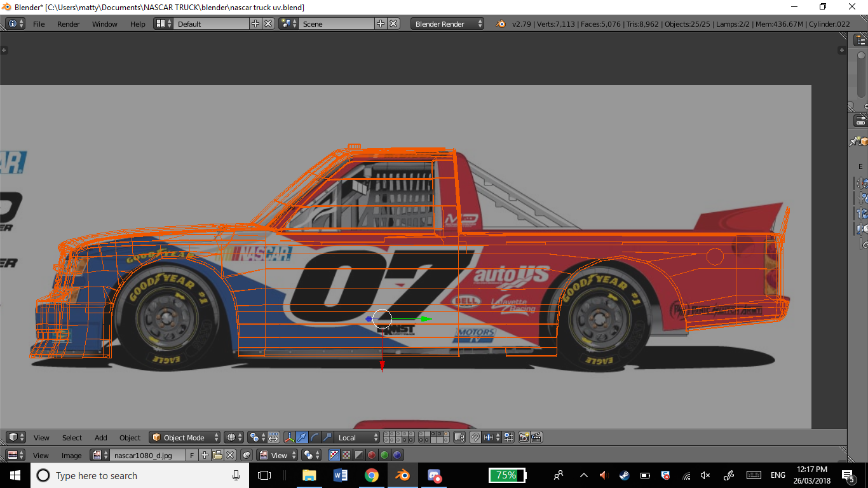The width and height of the screenshot is (868, 488).
Task: Toggle manipulate center points option
Action: [274, 437]
